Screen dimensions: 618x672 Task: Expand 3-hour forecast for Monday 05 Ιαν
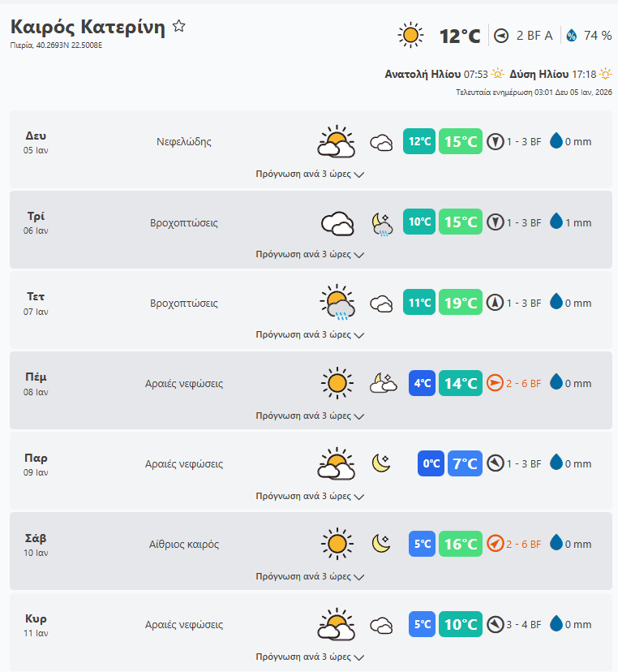point(310,174)
